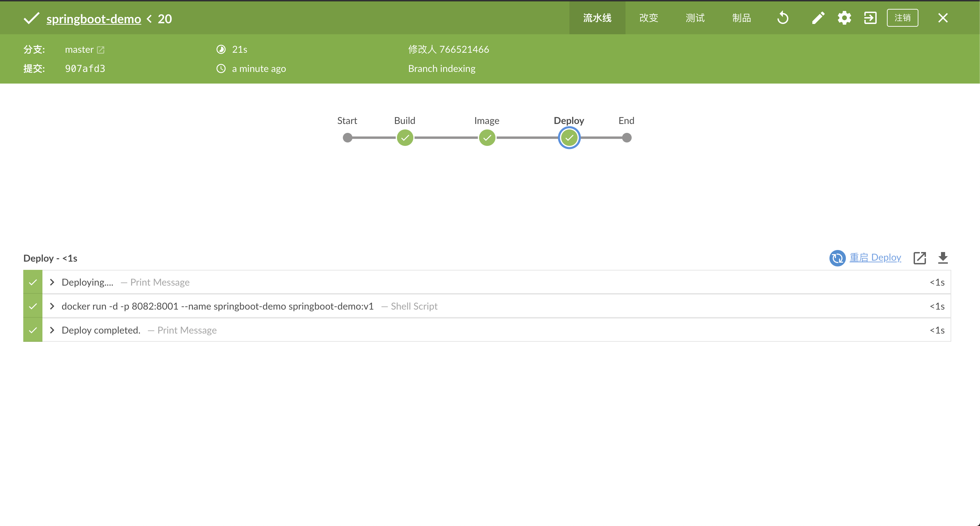Click the run number 20
This screenshot has height=526, width=980.
coord(165,18)
